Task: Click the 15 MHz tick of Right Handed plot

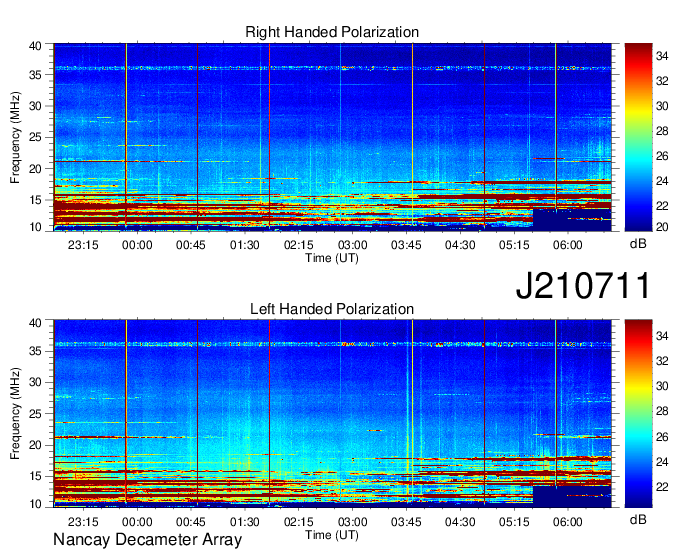Action: tap(35, 200)
